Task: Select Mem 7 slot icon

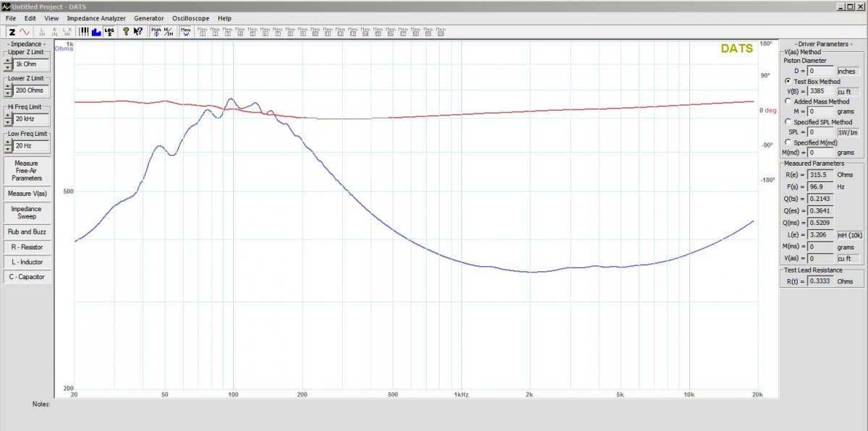Action: (278, 32)
